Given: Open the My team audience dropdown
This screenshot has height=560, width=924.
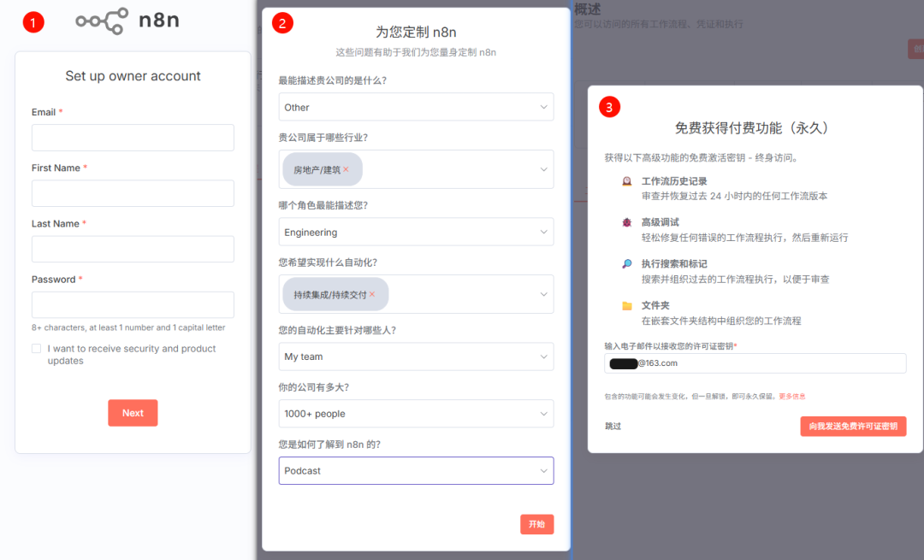Looking at the screenshot, I should (416, 357).
